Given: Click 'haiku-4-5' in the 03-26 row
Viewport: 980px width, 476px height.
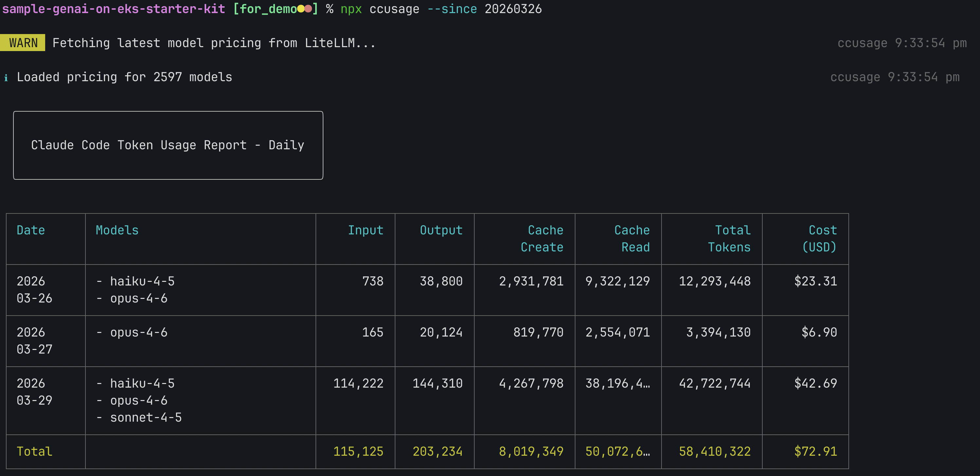Looking at the screenshot, I should point(142,281).
